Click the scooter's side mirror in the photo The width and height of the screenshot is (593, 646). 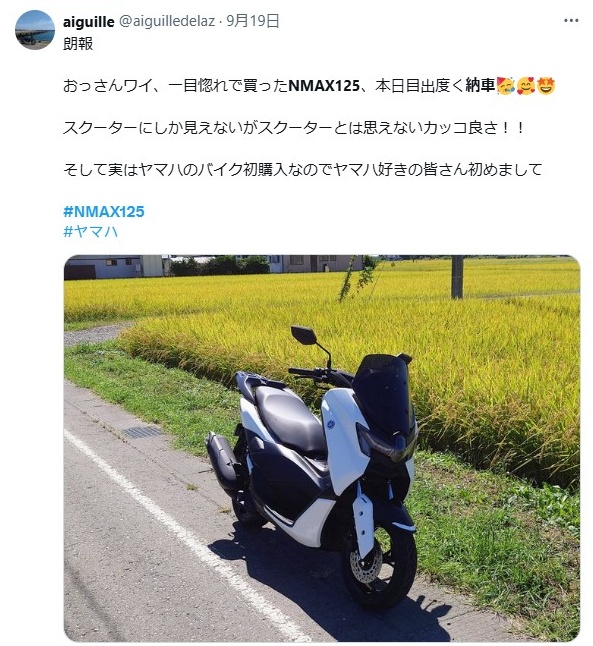304,335
